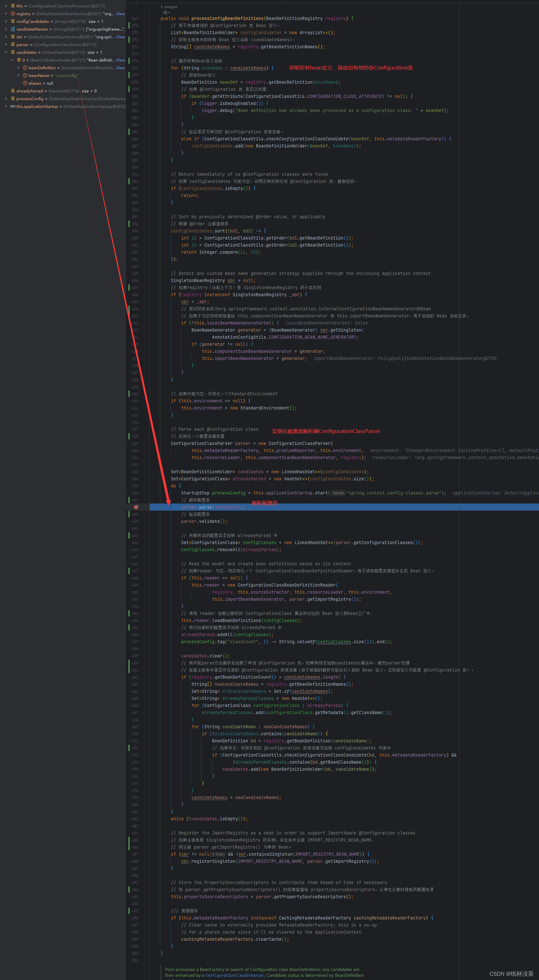Click the 'name:' parameter hint on line 436

pyautogui.click(x=338, y=493)
